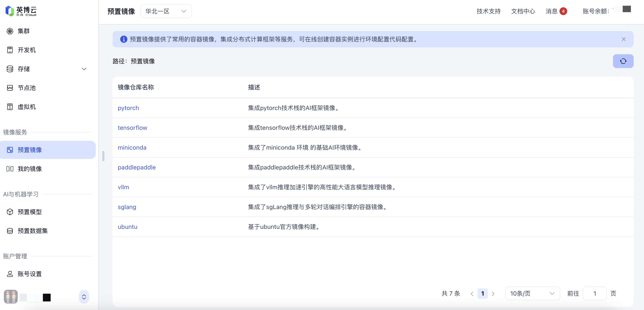The height and width of the screenshot is (310, 644).
Task: Click the refresh button icon
Action: [623, 61]
